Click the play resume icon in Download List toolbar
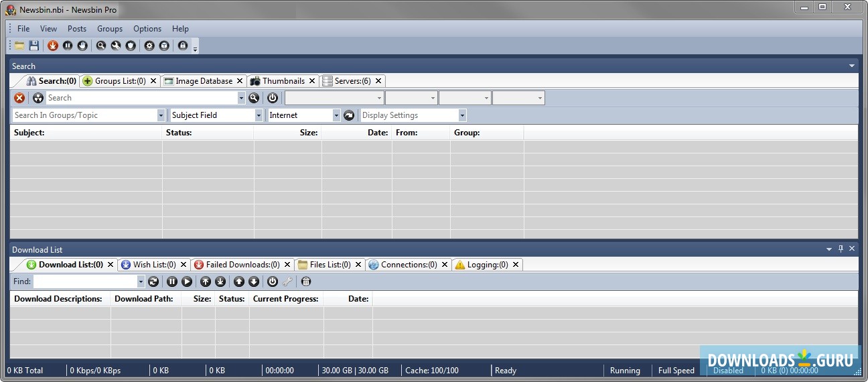Viewport: 868px width, 382px height. [x=187, y=281]
